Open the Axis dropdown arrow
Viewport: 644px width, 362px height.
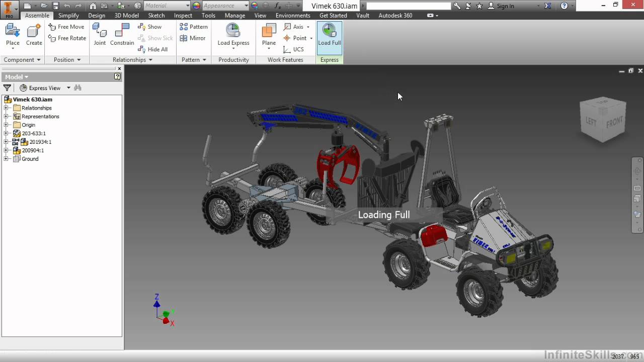click(308, 27)
